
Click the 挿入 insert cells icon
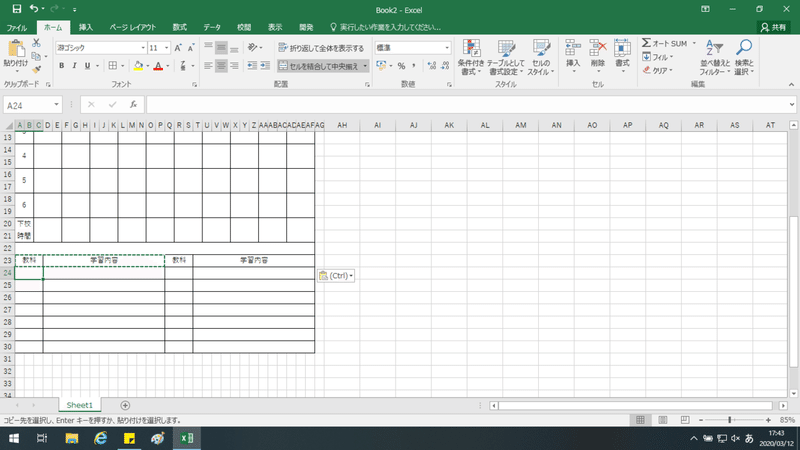pyautogui.click(x=573, y=48)
